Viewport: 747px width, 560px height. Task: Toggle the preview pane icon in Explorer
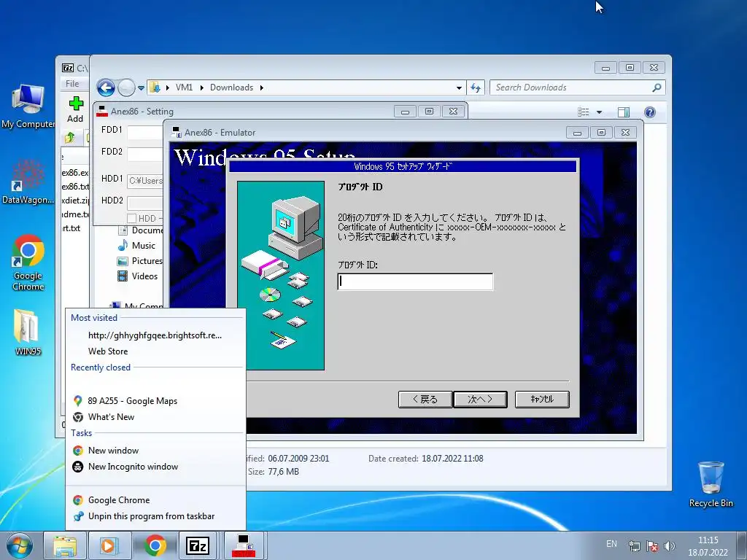point(623,112)
